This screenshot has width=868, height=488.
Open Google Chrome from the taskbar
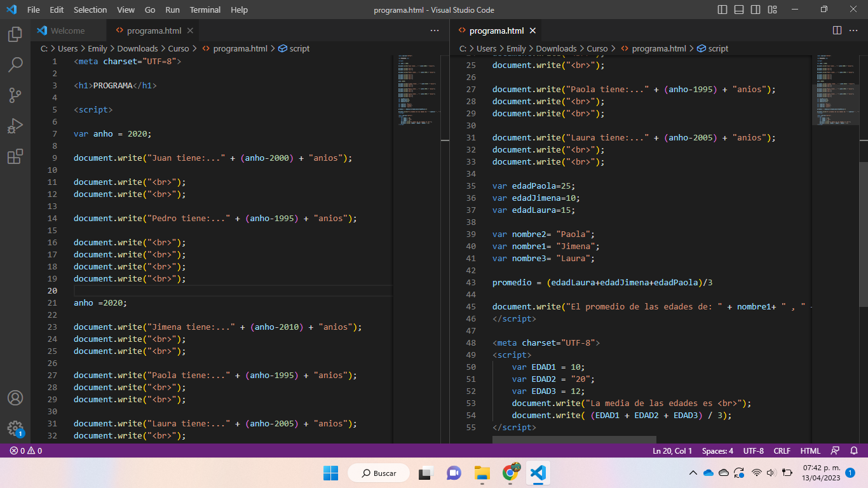511,473
